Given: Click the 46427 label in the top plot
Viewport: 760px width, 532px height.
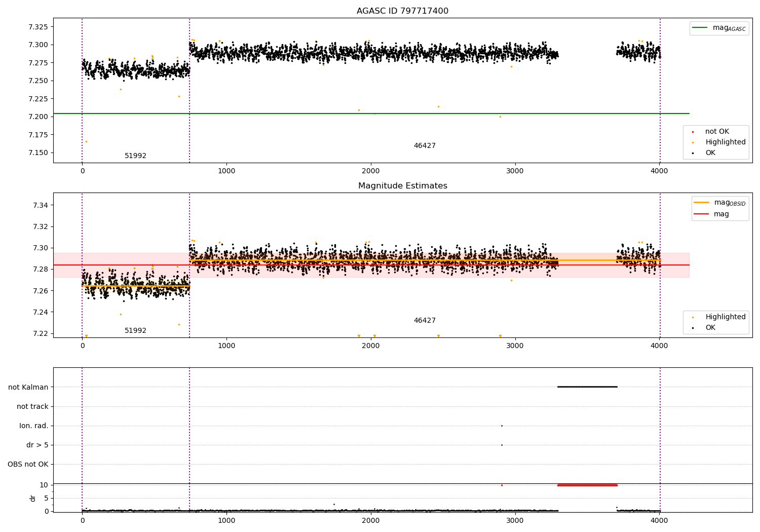Looking at the screenshot, I should [x=425, y=146].
